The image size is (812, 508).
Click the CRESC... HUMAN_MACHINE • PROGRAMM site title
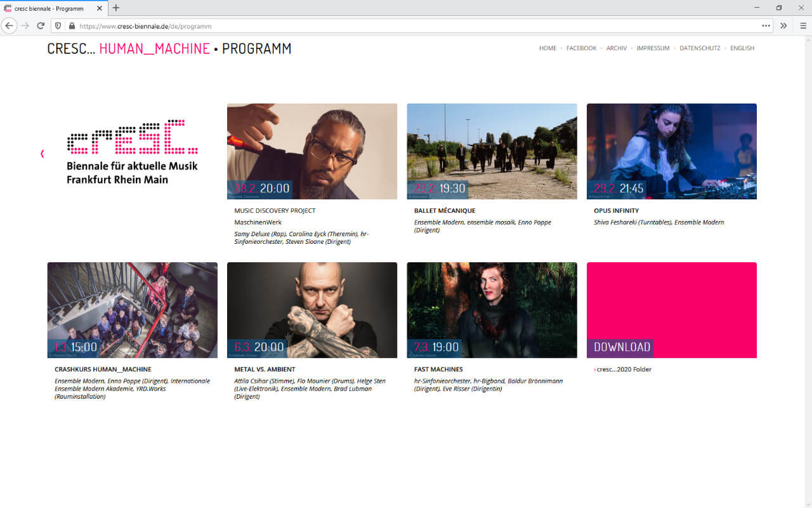[169, 48]
